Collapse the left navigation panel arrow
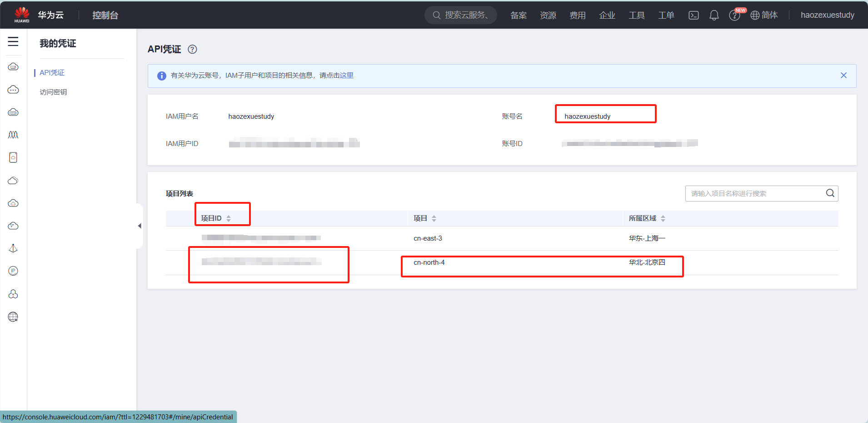 tap(140, 226)
